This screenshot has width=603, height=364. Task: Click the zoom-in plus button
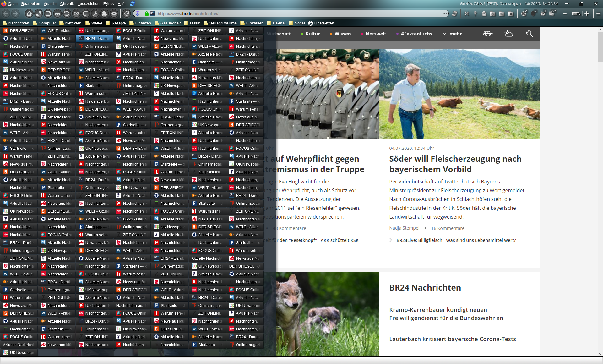587,14
